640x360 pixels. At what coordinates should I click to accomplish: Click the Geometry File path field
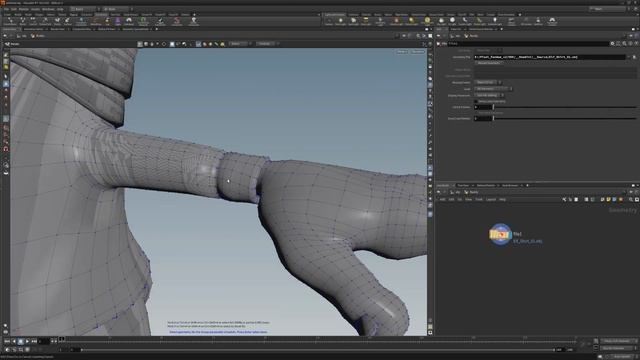(x=549, y=57)
